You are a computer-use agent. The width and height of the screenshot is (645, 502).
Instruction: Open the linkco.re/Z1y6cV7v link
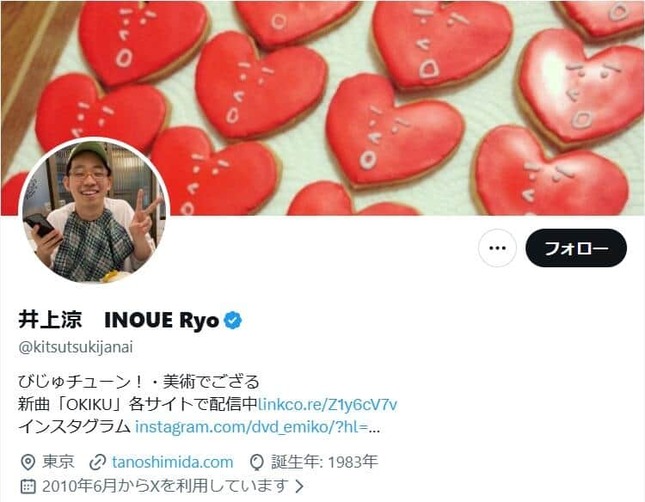click(x=327, y=404)
